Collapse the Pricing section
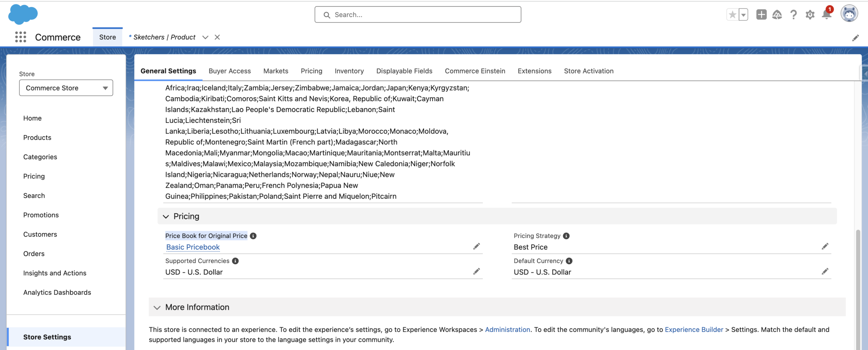868x350 pixels. point(166,216)
